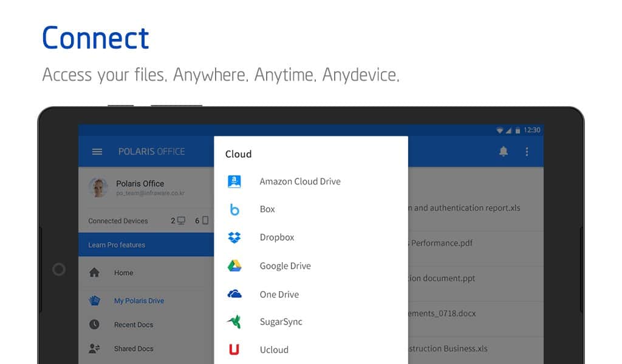Go to Home in sidebar
Image resolution: width=622 pixels, height=364 pixels.
click(x=123, y=273)
